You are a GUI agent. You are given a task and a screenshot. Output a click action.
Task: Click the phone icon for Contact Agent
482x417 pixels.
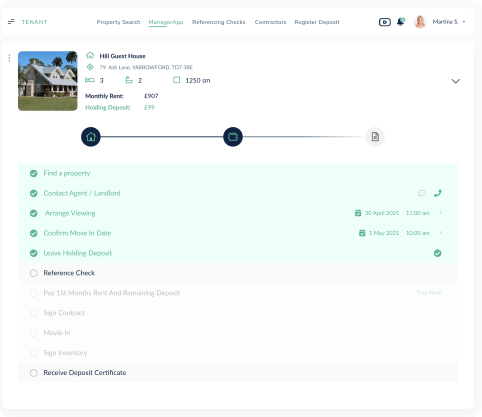click(x=438, y=193)
